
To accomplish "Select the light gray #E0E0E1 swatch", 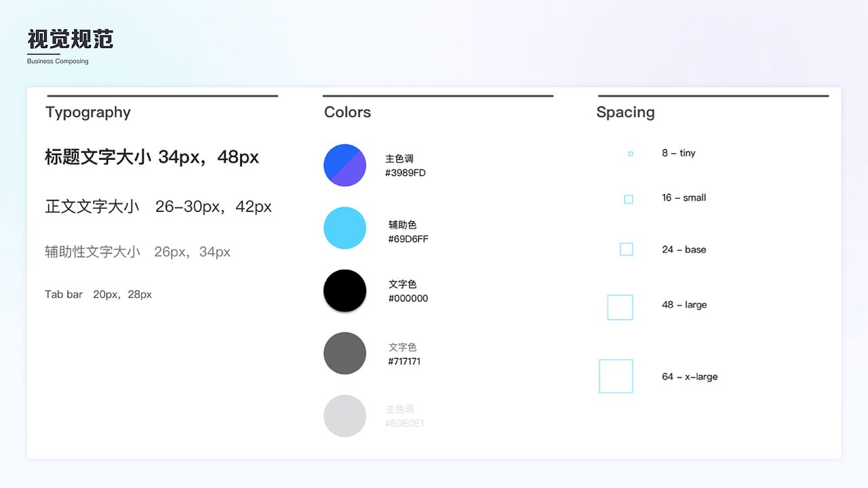I will point(344,415).
